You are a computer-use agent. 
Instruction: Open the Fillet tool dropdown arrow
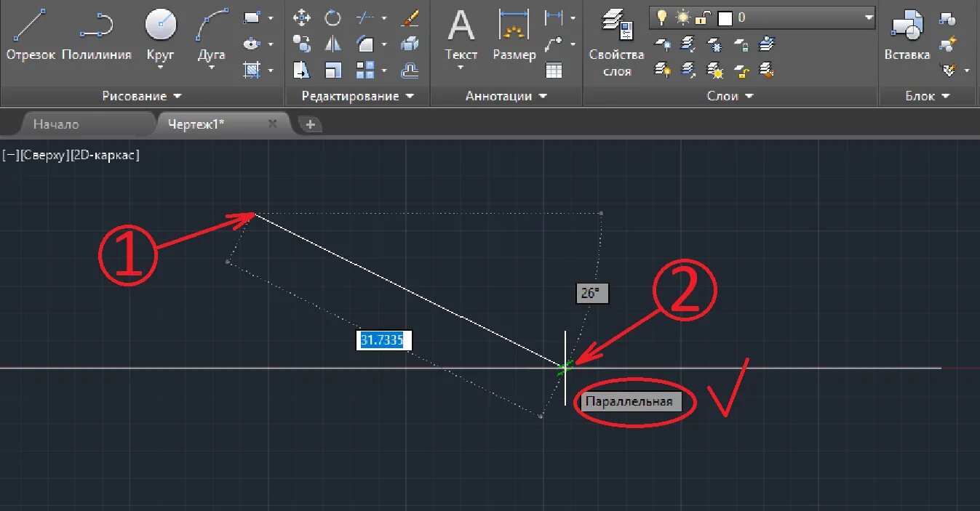pyautogui.click(x=383, y=44)
